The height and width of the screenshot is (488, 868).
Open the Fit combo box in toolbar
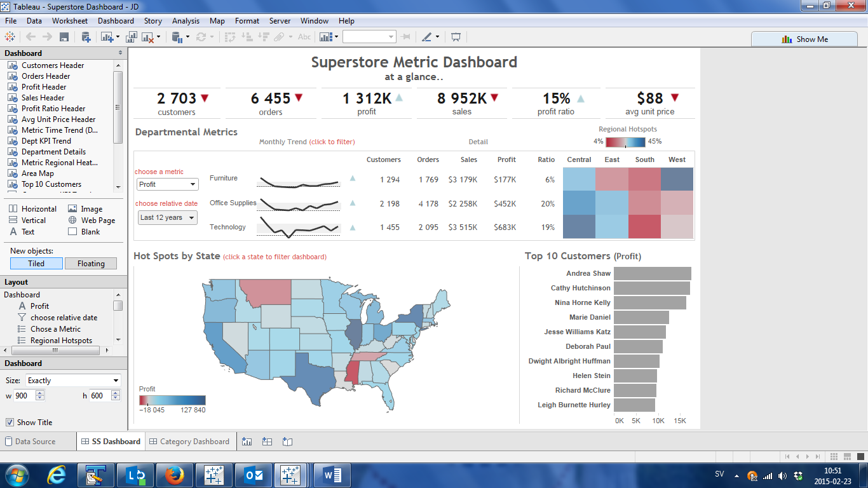click(369, 37)
